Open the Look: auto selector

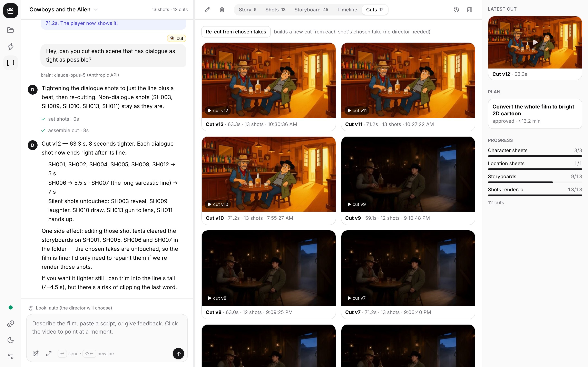(70, 308)
